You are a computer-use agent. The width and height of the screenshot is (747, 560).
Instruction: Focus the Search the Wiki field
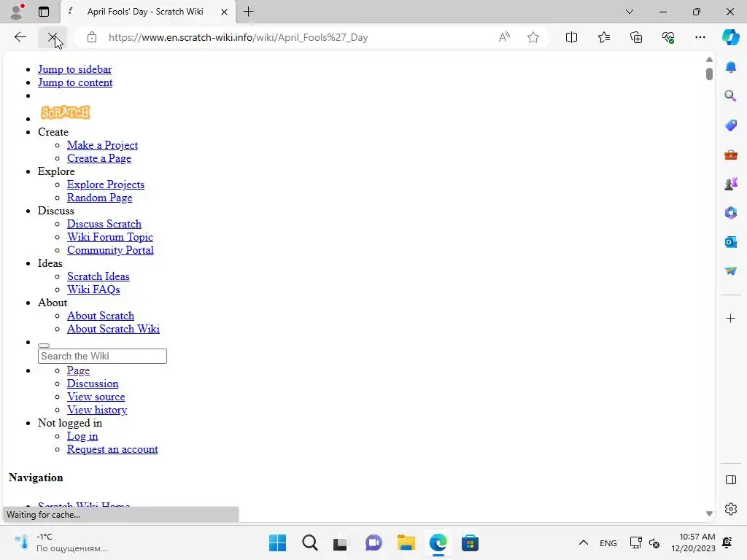[102, 356]
